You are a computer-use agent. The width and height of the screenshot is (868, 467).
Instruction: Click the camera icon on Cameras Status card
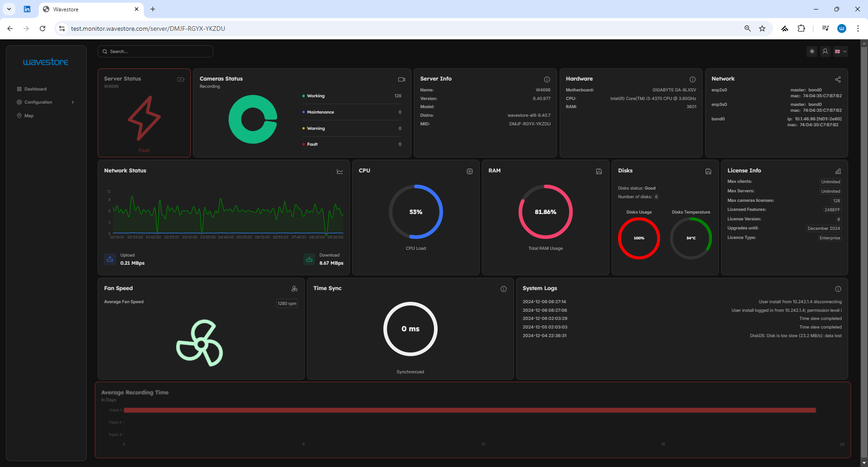coord(401,80)
